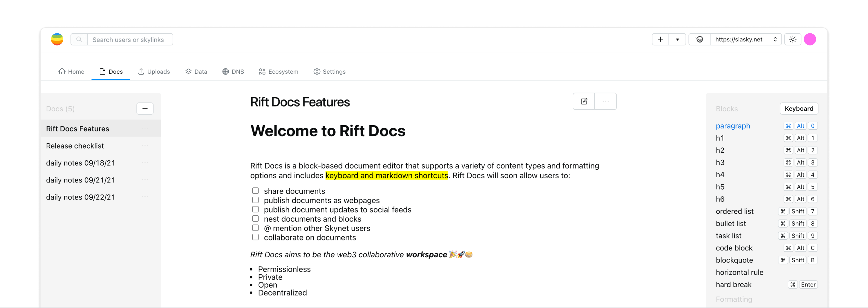The height and width of the screenshot is (308, 868).
Task: Open options menu for daily notes 09/22/21
Action: coord(145,196)
